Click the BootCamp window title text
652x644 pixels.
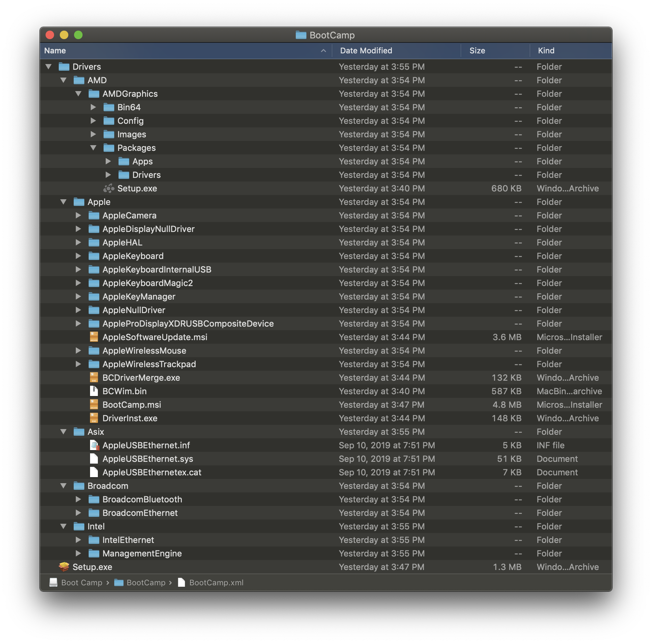(332, 35)
